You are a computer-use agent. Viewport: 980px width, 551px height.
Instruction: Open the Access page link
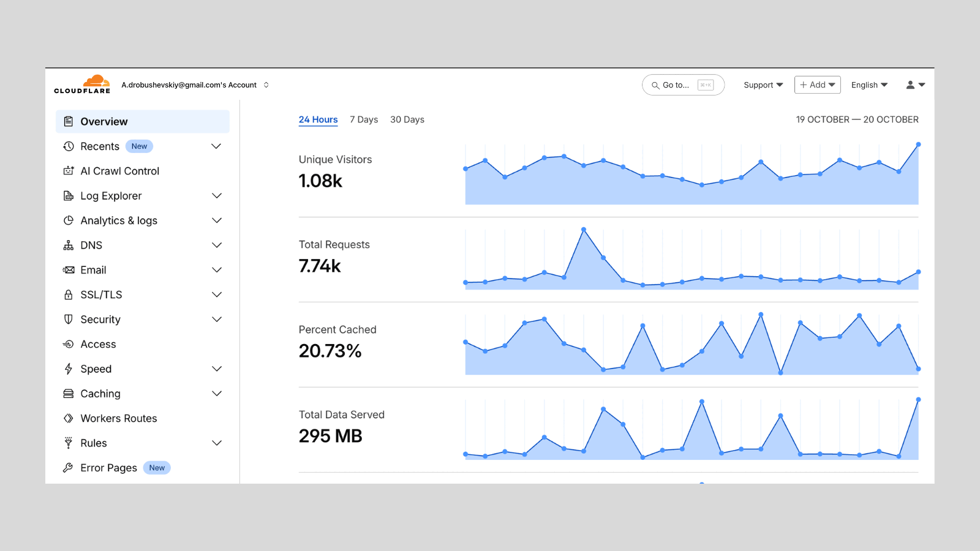click(98, 344)
